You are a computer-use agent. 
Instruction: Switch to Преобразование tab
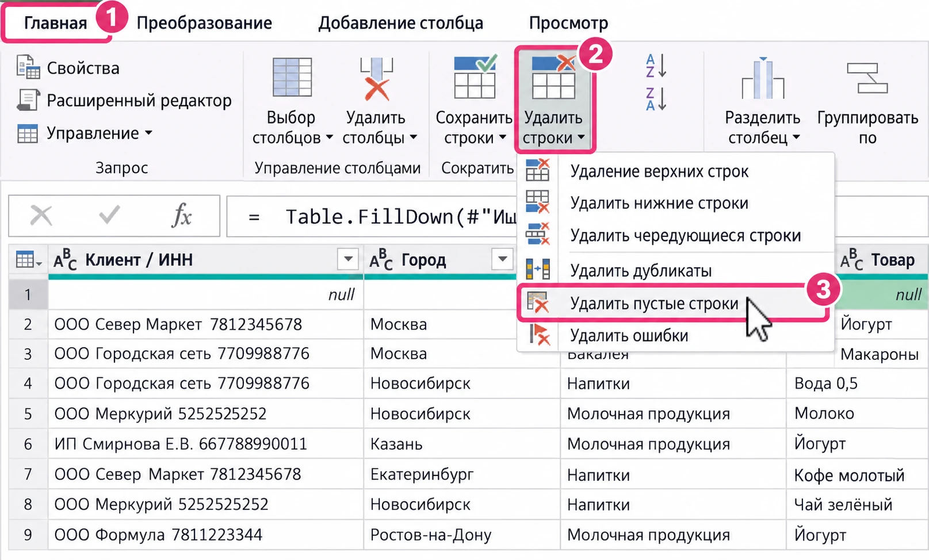pos(204,23)
